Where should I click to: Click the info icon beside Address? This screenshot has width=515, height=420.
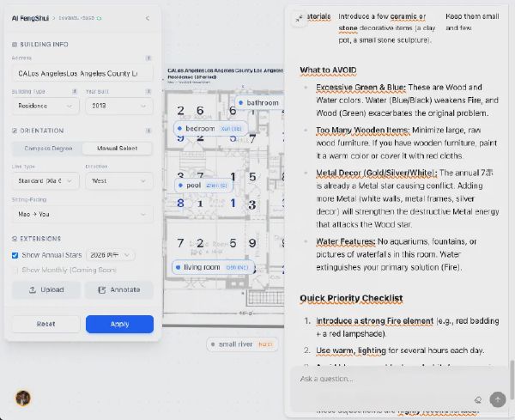[148, 58]
